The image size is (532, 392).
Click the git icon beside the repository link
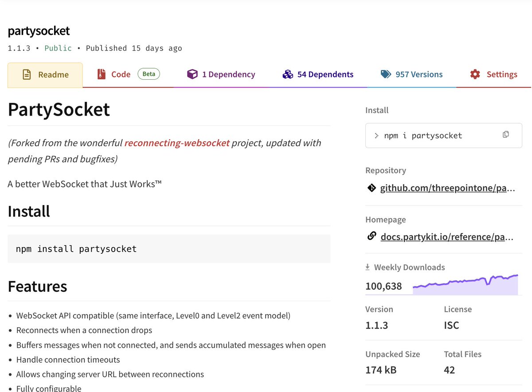pos(372,188)
